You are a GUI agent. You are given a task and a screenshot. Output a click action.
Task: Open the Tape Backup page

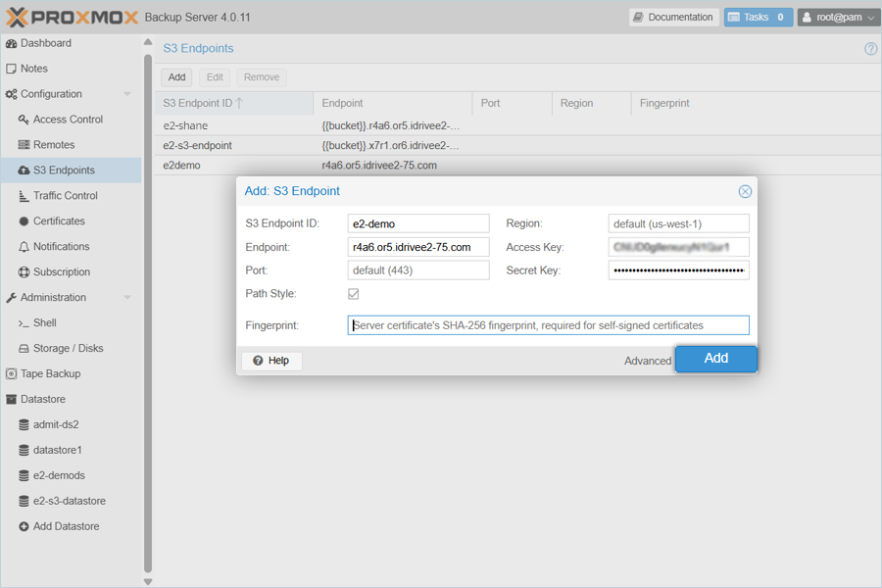pos(50,373)
